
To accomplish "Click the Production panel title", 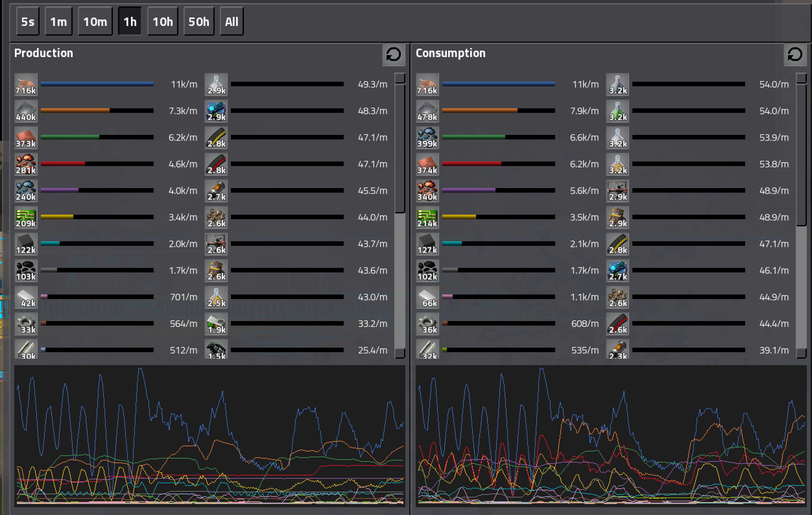I will [x=44, y=53].
